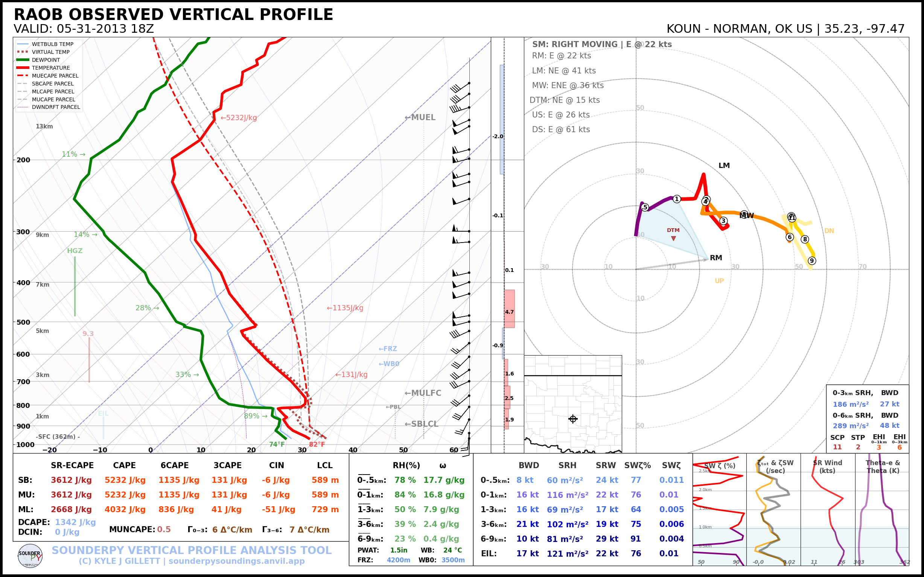Image resolution: width=924 pixels, height=577 pixels.
Task: Click the 2.5 omega bar
Action: 507,397
